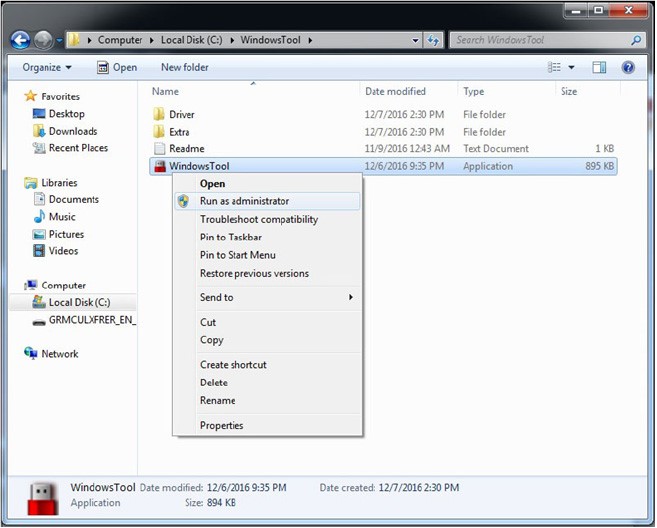Click the Forward navigation arrow
Screen dimensions: 657x528
click(x=43, y=40)
